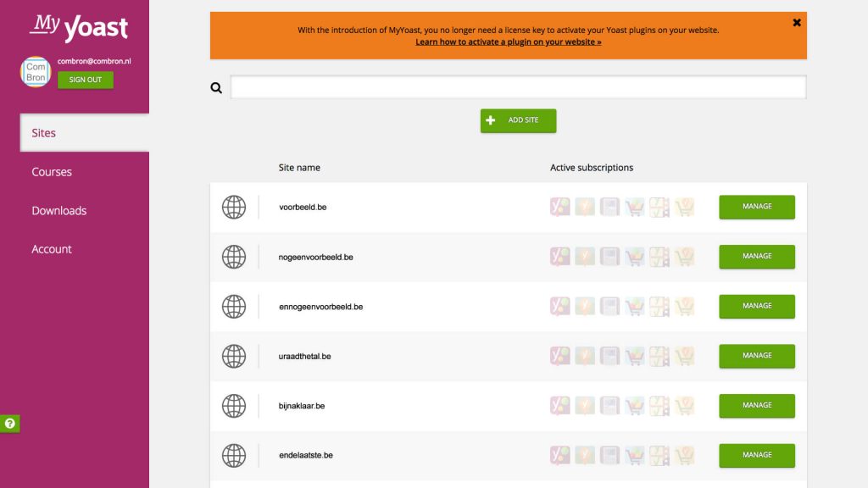Screen dimensions: 868x488
Task: Click orange Yoast subscription icon for voorbeeld.be
Action: (x=585, y=207)
